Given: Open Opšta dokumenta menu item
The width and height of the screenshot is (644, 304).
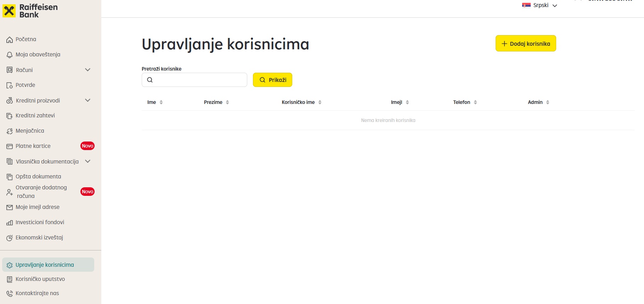Looking at the screenshot, I should [x=38, y=177].
